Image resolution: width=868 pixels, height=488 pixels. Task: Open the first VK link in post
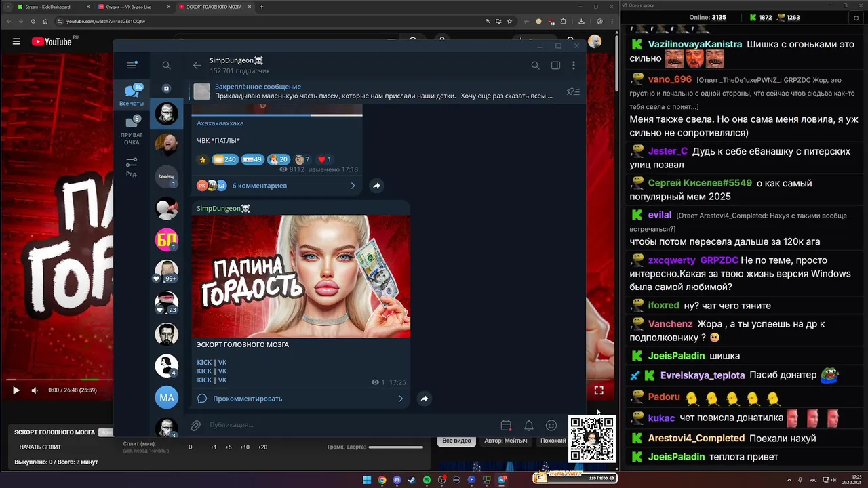[222, 363]
